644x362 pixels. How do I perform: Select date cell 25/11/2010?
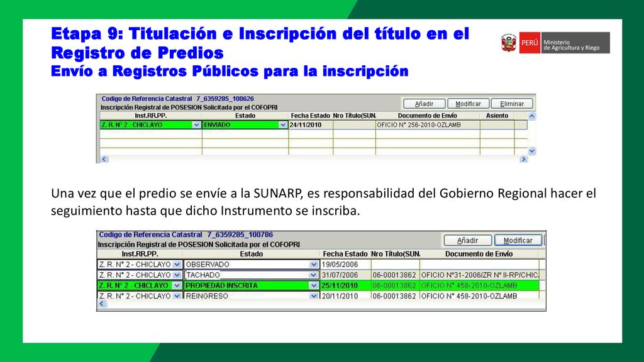click(345, 285)
